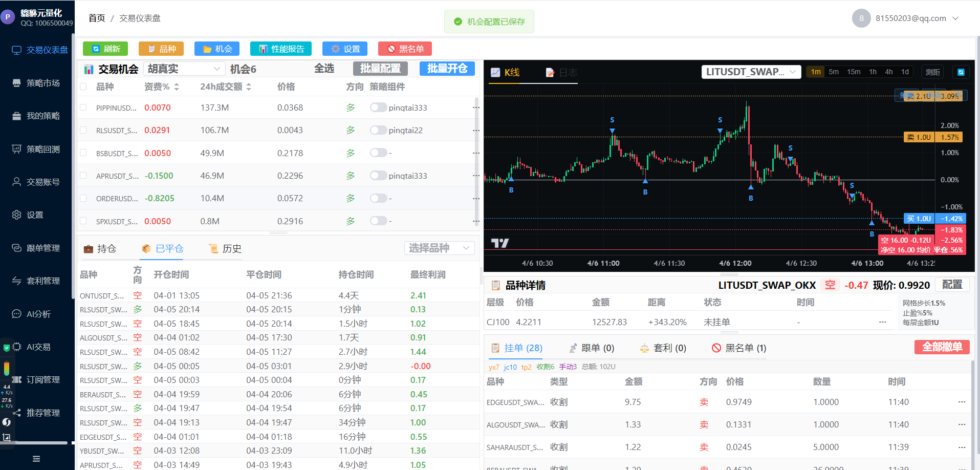Click the 批量开仓 button
The width and height of the screenshot is (980, 470).
[x=447, y=69]
